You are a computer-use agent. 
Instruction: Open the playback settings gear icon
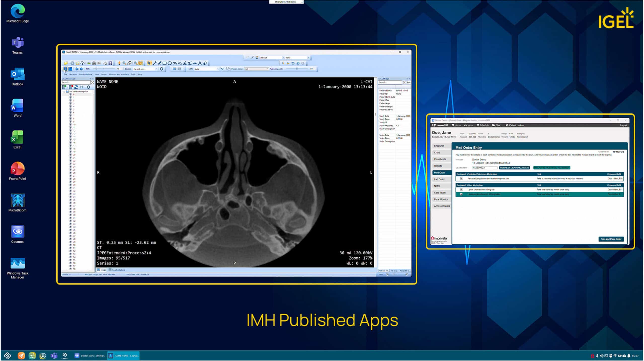click(x=162, y=69)
